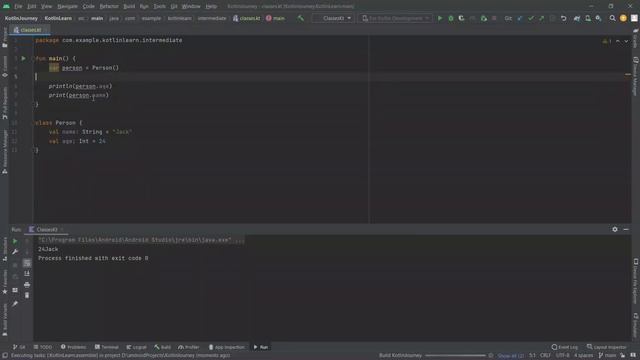Click main Git branch in status bar
The height and width of the screenshot is (360, 640).
coord(607,356)
